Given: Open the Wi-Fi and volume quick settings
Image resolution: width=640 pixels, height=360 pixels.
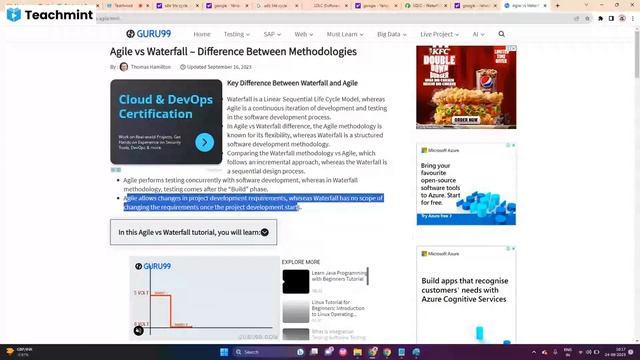Looking at the screenshot, I should tap(589, 352).
